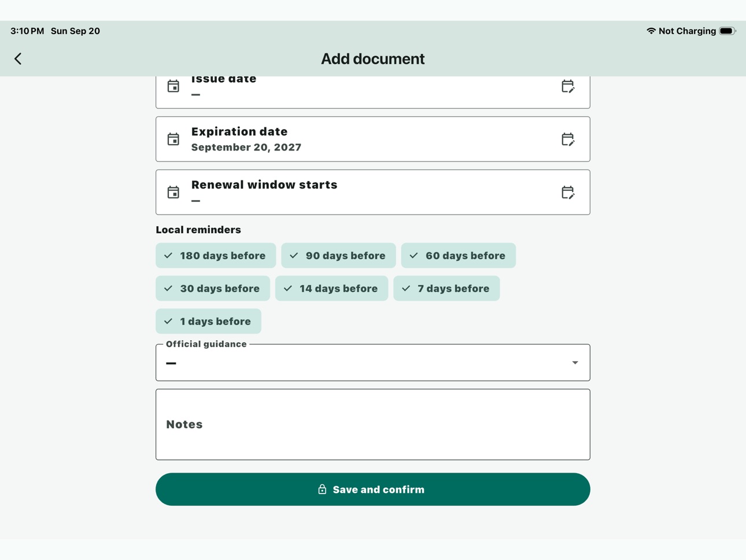Focus the Notes text field
Screen dimensions: 746x560
(x=373, y=425)
